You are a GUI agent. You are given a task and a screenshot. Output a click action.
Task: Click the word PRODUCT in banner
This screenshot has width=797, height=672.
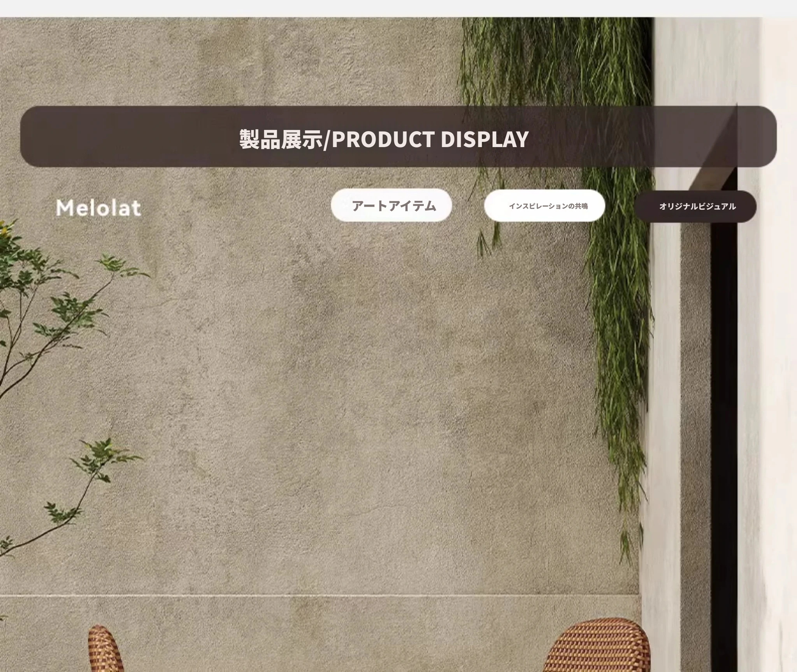(x=383, y=139)
